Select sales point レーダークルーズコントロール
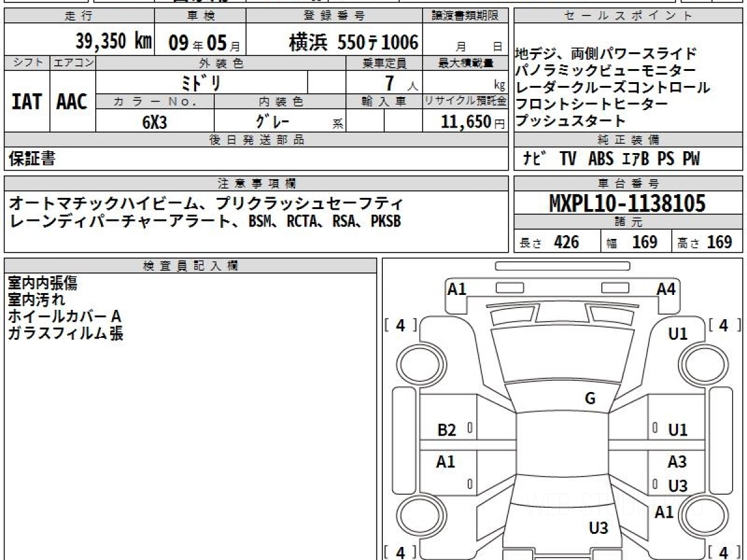The width and height of the screenshot is (747, 560). (613, 87)
